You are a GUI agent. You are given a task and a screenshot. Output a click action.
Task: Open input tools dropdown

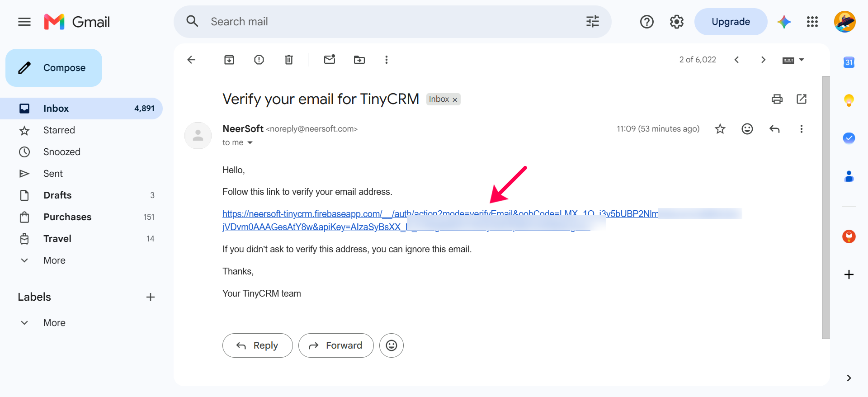pos(793,60)
